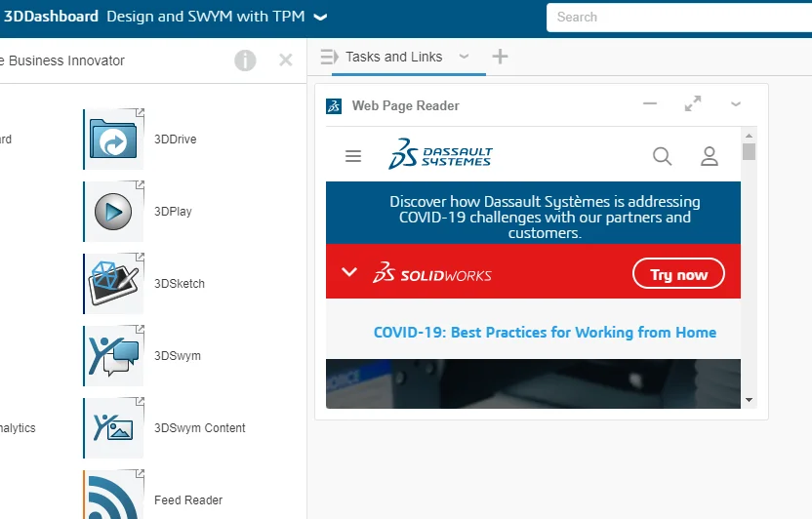The image size is (812, 519).
Task: Click the web page scrollbar up arrow
Action: (x=749, y=136)
